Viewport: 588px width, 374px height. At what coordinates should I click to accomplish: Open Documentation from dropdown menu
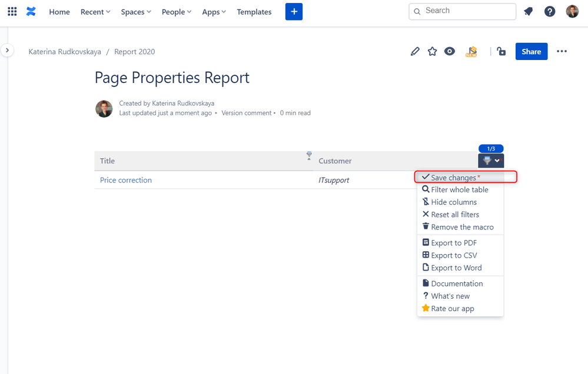460,283
